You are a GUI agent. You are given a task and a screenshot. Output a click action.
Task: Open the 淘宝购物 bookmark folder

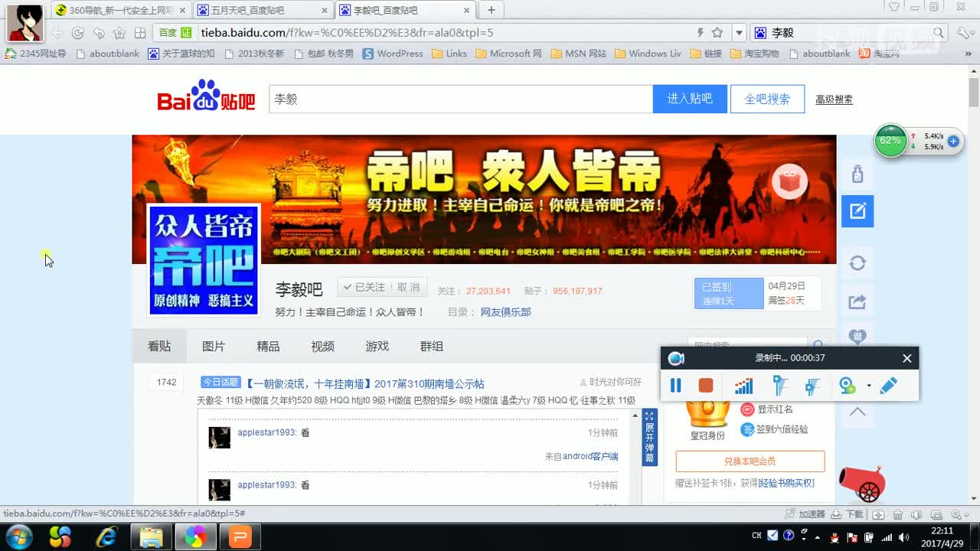[755, 54]
